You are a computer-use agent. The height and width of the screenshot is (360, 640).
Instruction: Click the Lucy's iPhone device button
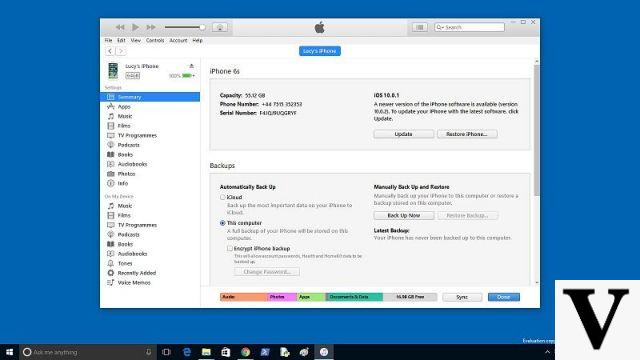tap(320, 51)
